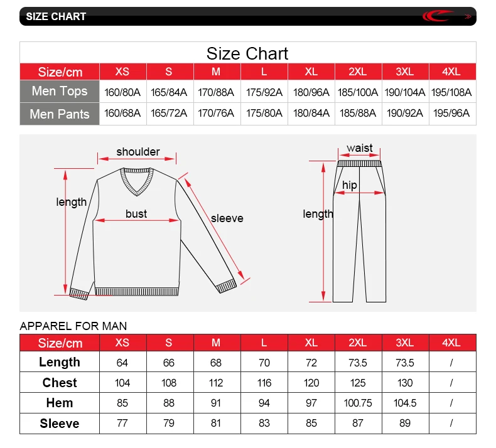This screenshot has width=496, height=448.
Task: Click the pants diagram illustration
Action: pyautogui.click(x=359, y=231)
